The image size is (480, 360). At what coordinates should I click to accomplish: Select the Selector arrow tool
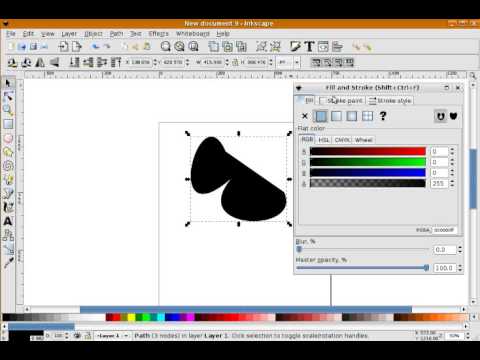tap(8, 83)
